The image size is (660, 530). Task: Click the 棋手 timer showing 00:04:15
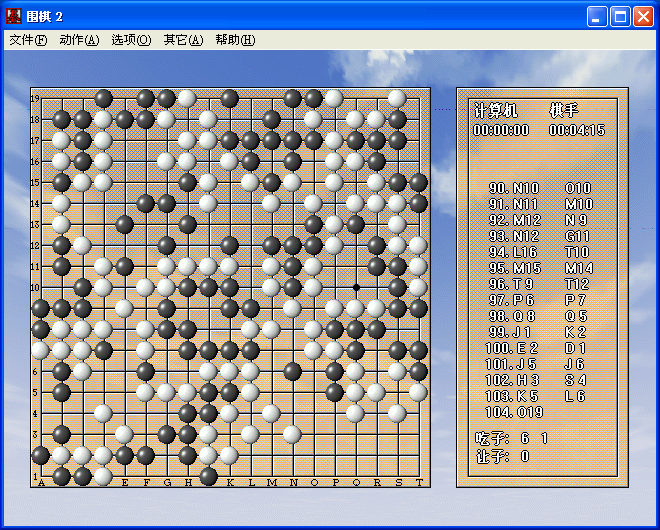[577, 130]
